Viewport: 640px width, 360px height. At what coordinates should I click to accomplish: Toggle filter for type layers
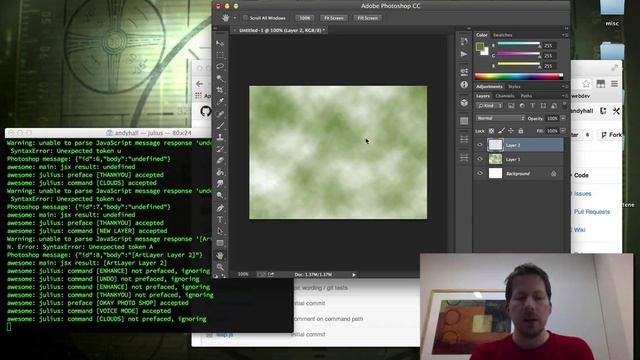pyautogui.click(x=533, y=106)
